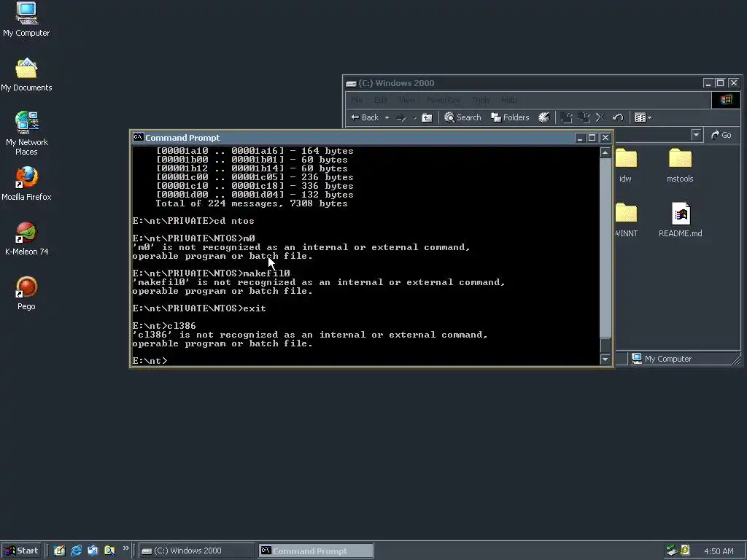Viewport: 747px width, 560px height.
Task: Click Command Prompt scrollbar up arrow
Action: point(605,152)
